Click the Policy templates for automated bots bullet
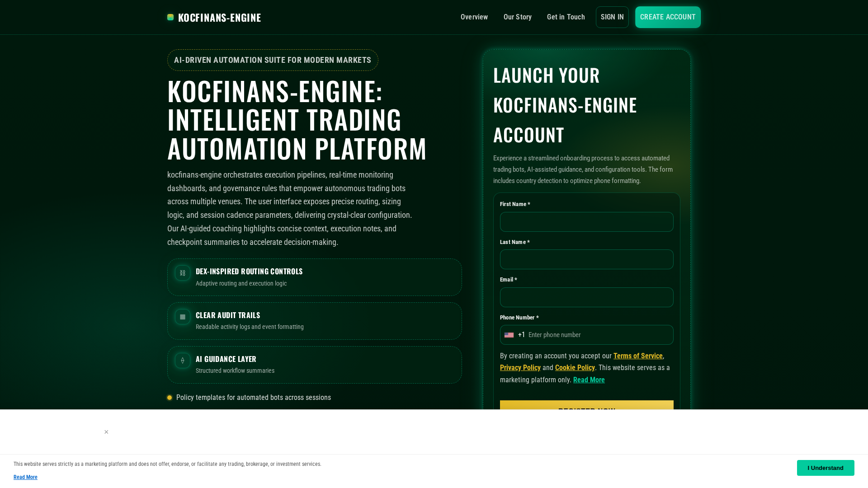Screen dimensions: 868x488 pos(254,398)
